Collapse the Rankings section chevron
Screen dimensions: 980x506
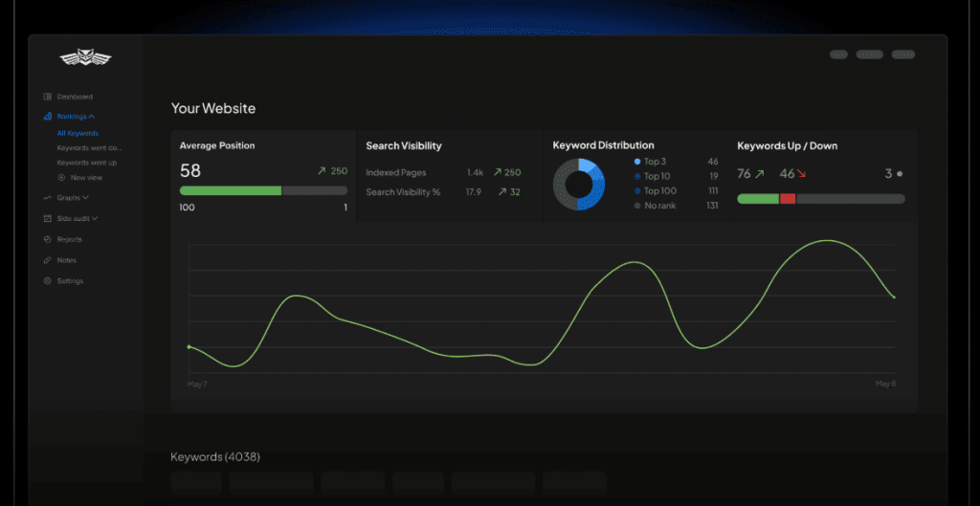point(92,117)
